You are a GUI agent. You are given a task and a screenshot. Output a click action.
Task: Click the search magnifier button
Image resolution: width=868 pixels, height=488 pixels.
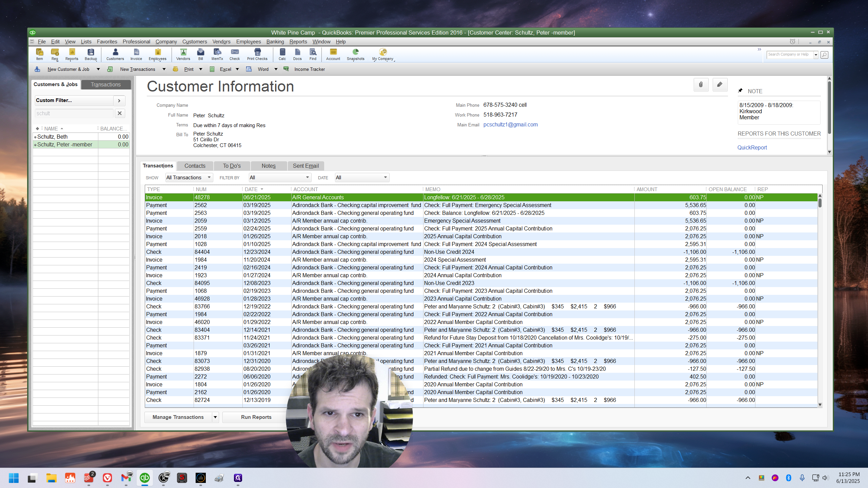tap(824, 55)
